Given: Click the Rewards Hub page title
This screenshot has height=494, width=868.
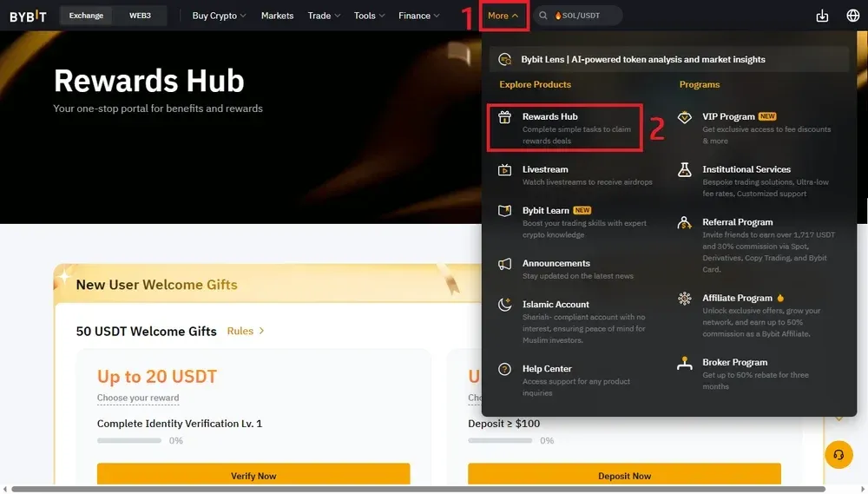Looking at the screenshot, I should [149, 81].
